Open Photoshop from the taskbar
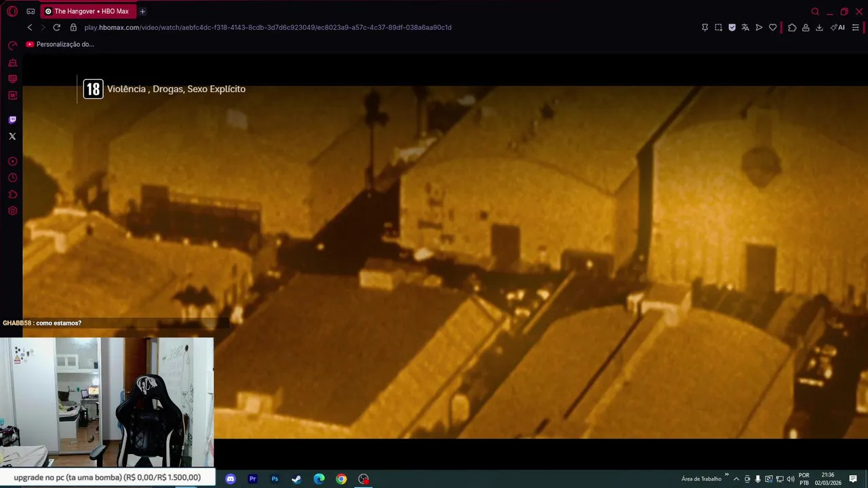Image resolution: width=868 pixels, height=488 pixels. tap(275, 479)
